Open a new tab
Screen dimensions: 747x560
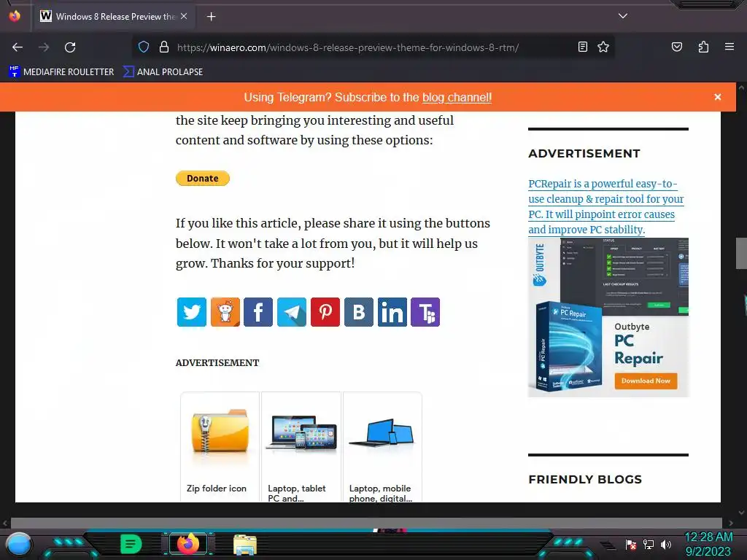click(211, 17)
